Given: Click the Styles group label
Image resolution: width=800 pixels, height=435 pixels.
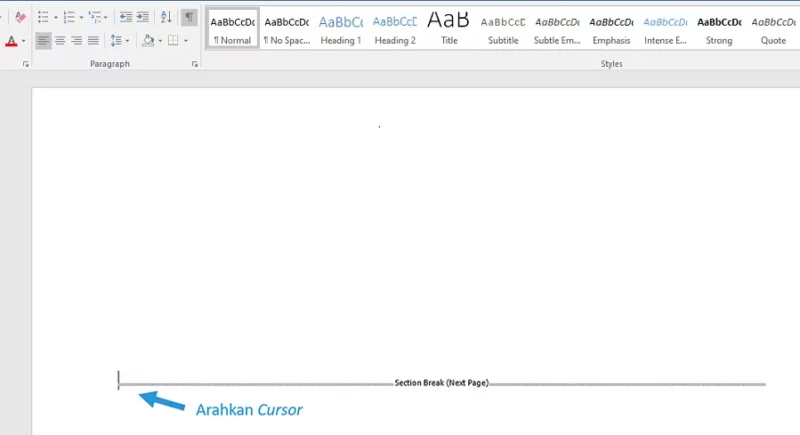Looking at the screenshot, I should click(611, 64).
